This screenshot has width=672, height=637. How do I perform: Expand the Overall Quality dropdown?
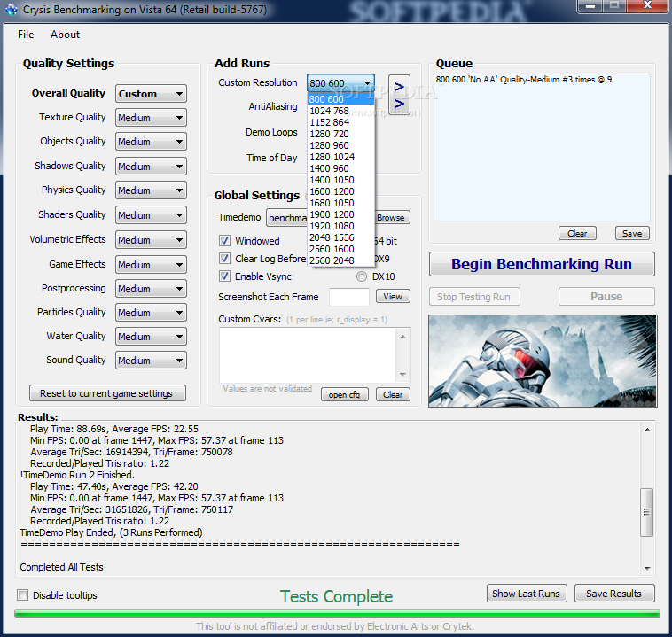pos(151,93)
